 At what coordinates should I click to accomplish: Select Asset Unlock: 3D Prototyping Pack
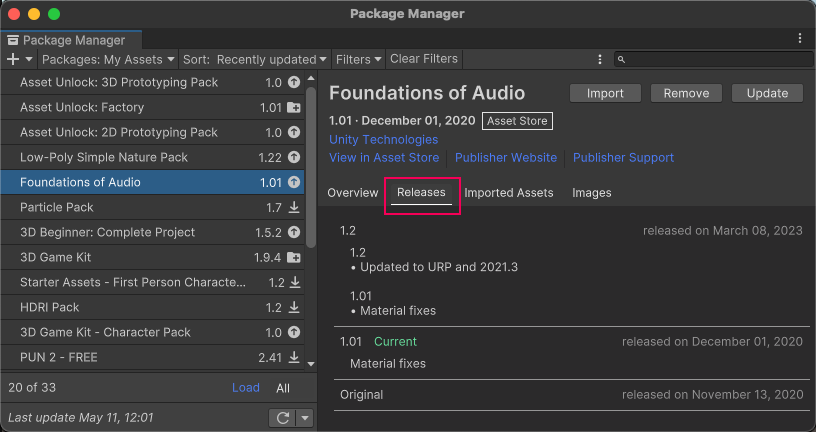click(x=152, y=82)
